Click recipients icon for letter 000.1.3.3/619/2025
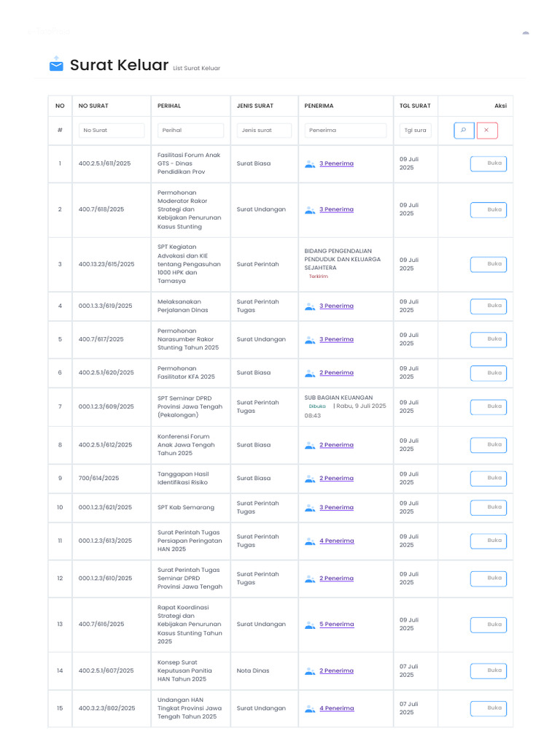Viewport: 560px width, 747px height. [x=310, y=306]
